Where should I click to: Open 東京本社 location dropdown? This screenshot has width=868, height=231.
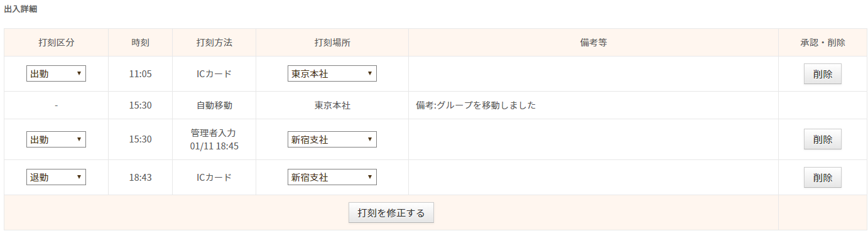[332, 73]
